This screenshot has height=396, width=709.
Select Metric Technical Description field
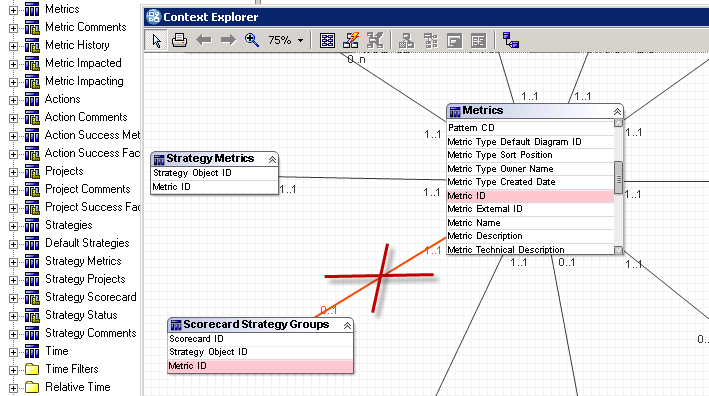530,250
